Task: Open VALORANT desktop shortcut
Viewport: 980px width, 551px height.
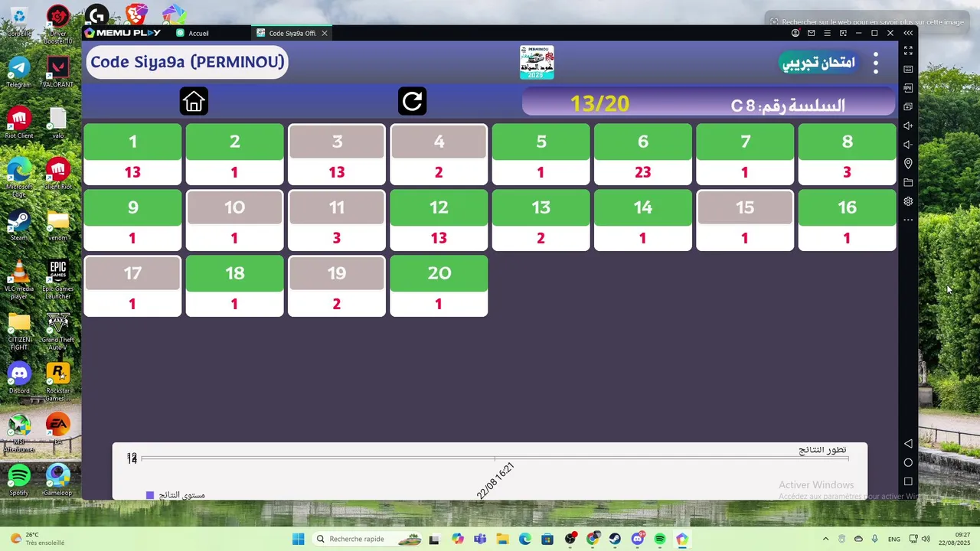Action: [57, 70]
